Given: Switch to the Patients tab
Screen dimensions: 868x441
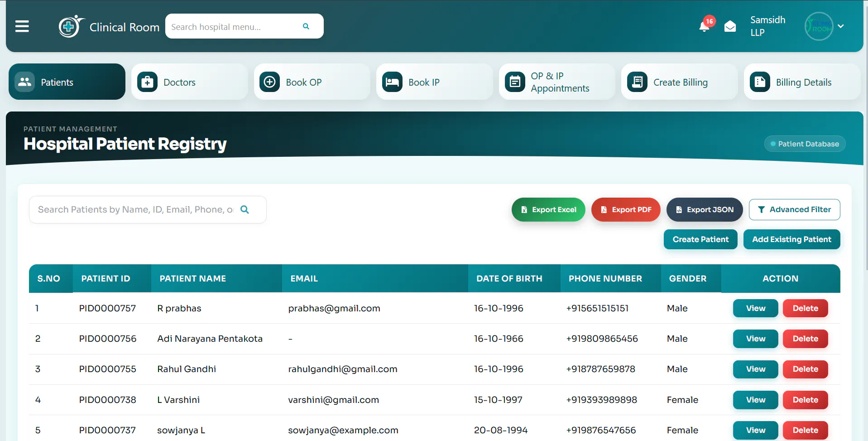Looking at the screenshot, I should point(67,82).
